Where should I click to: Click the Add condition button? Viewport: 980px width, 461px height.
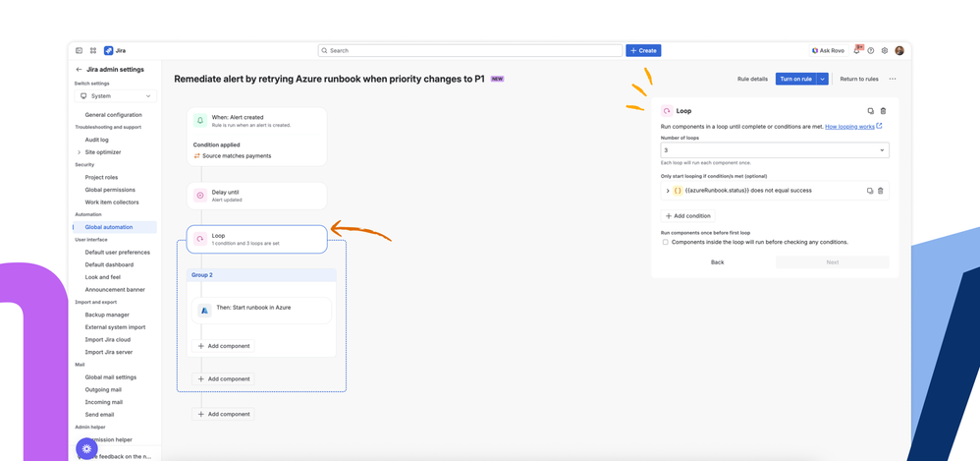click(x=687, y=216)
